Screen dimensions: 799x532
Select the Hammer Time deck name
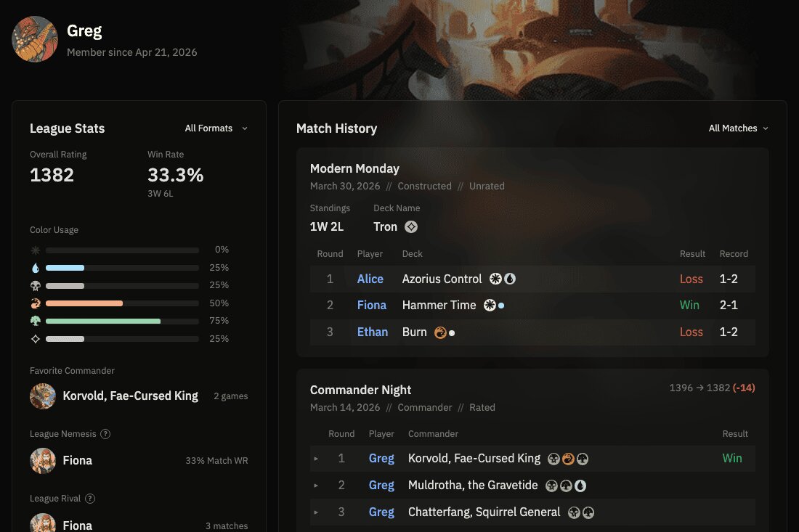439,305
